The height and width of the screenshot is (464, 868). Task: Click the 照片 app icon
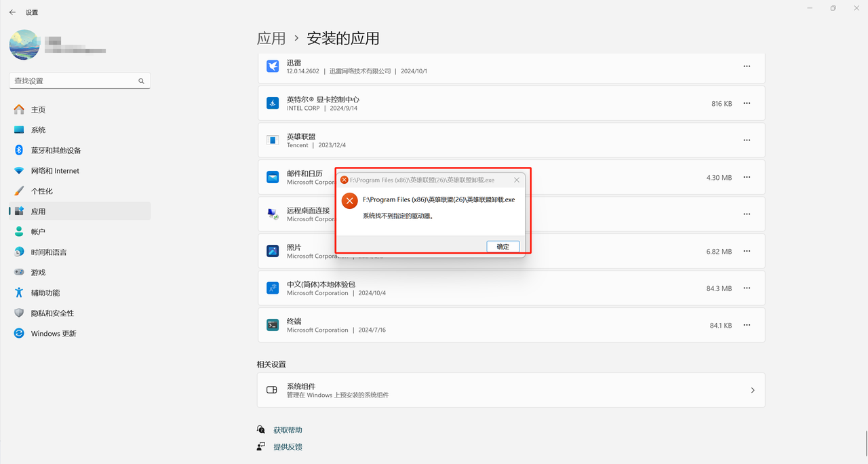(273, 251)
